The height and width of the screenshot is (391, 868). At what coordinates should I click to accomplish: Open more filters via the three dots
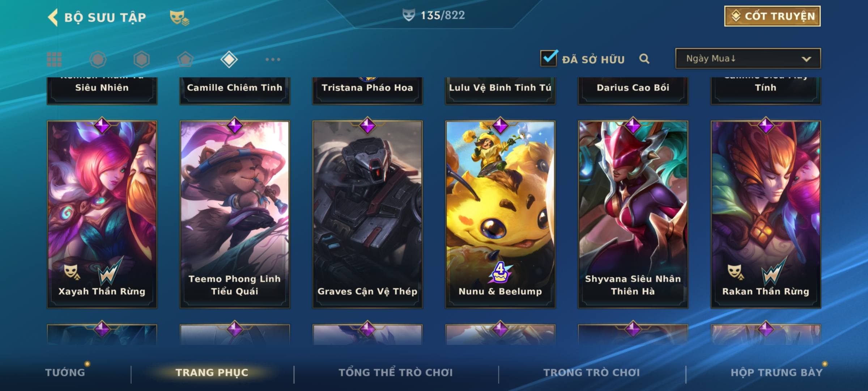click(273, 59)
